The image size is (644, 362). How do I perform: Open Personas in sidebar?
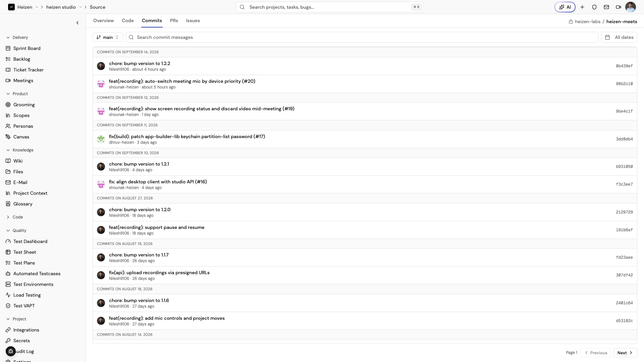pos(23,126)
